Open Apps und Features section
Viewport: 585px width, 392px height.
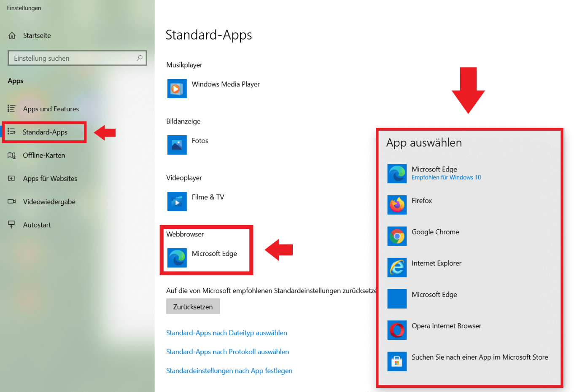tap(51, 109)
